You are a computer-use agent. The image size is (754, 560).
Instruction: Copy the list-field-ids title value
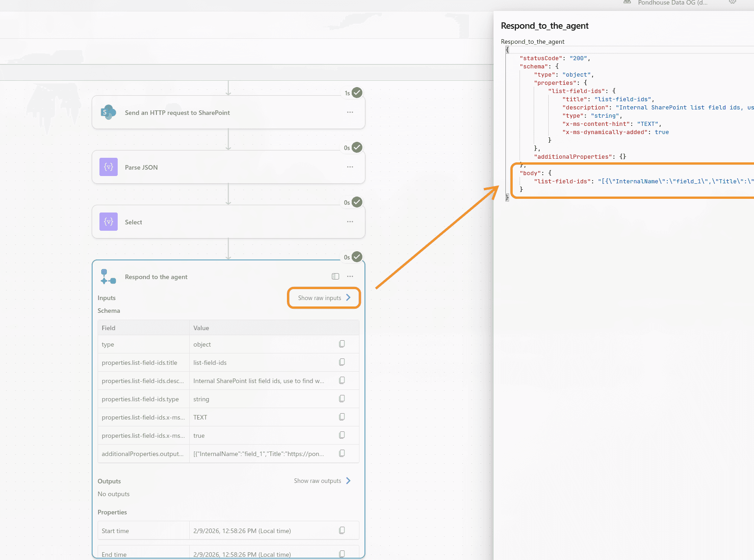click(x=342, y=362)
